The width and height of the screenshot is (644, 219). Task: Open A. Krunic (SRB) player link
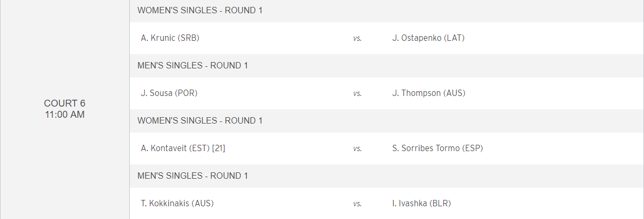(x=170, y=38)
